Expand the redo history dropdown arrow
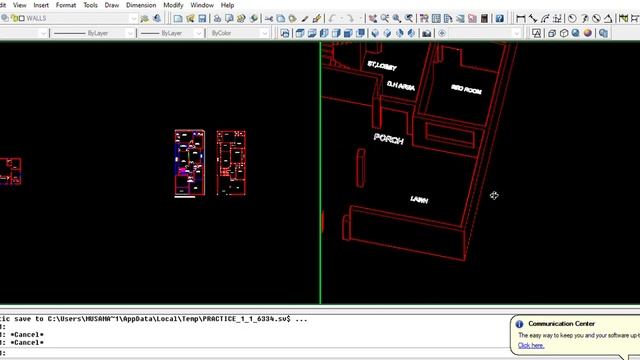The image size is (640, 360). coord(360,18)
